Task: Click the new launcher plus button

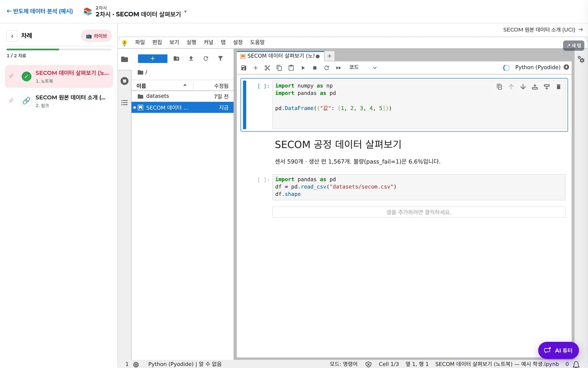Action: coord(153,59)
